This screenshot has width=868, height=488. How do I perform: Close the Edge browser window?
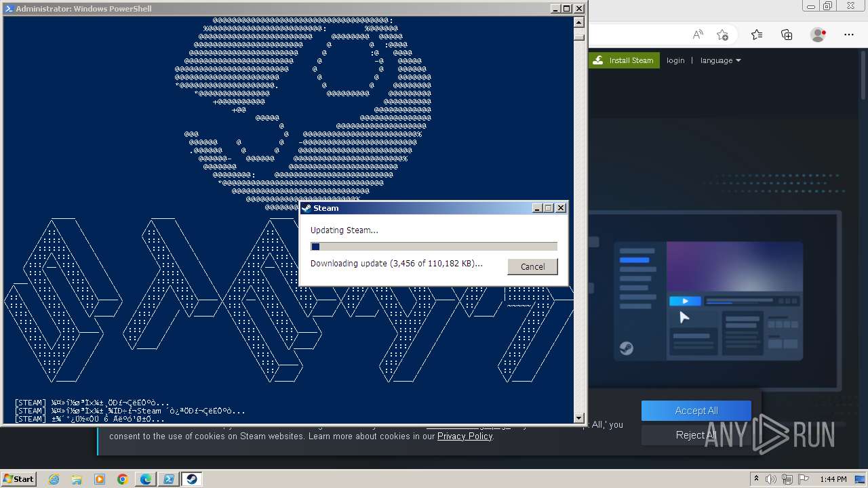[850, 6]
